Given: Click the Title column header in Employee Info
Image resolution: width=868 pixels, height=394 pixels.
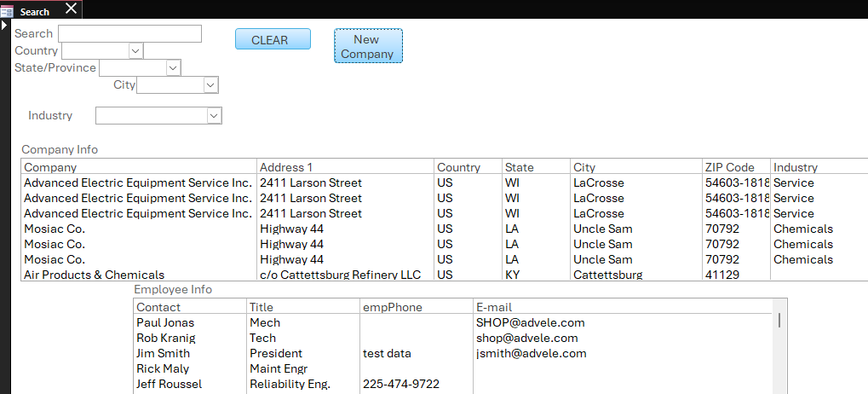Looking at the screenshot, I should click(303, 307).
